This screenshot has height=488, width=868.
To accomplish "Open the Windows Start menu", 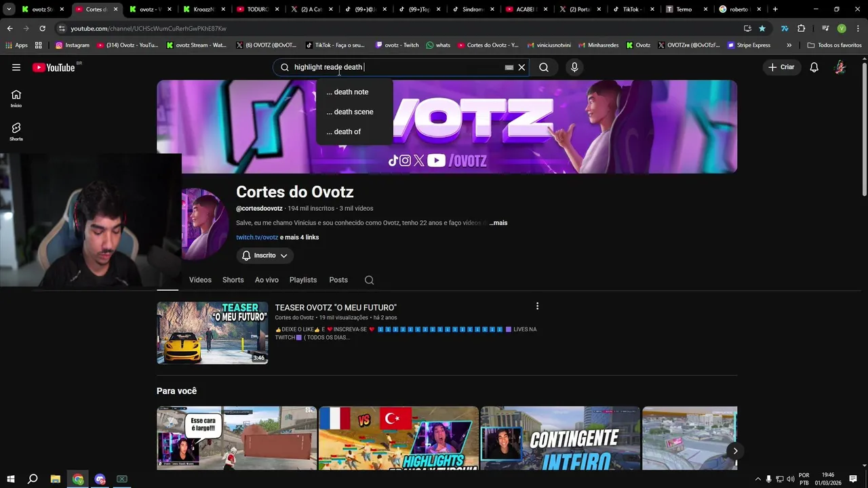I will pos(10,479).
